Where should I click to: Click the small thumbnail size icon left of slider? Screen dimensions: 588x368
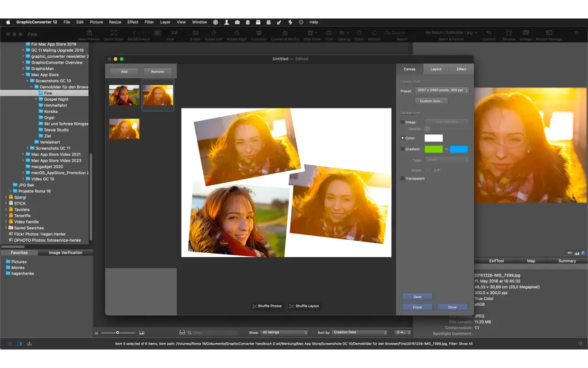[x=96, y=333]
